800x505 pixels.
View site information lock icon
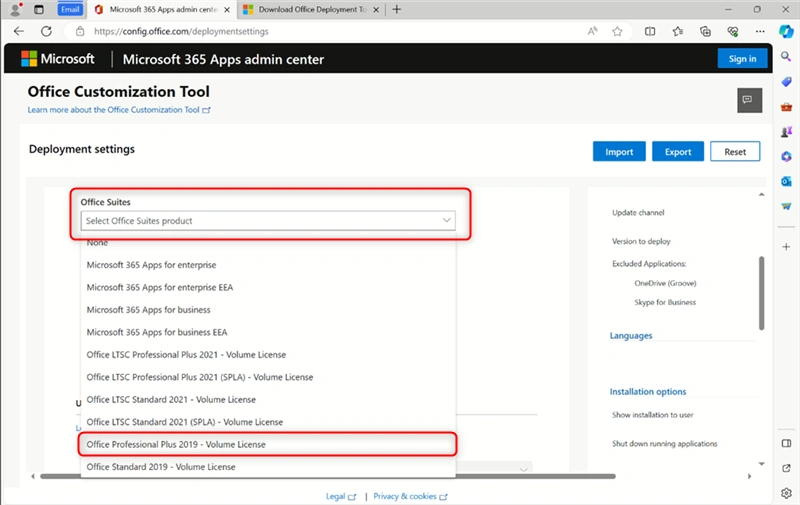(x=80, y=31)
